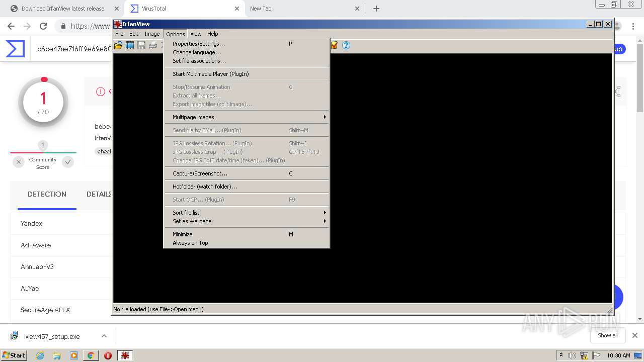Select the DETECTION tab on VirusTotal
Image resolution: width=644 pixels, height=362 pixels.
47,194
